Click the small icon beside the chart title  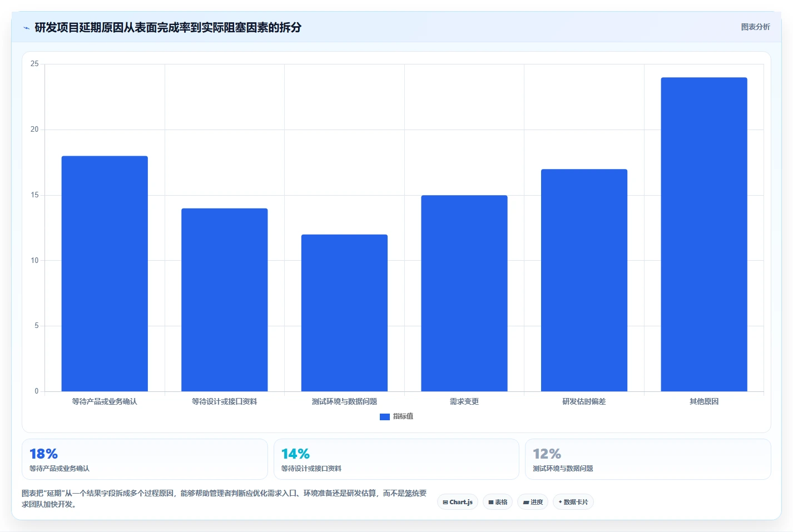[x=27, y=28]
